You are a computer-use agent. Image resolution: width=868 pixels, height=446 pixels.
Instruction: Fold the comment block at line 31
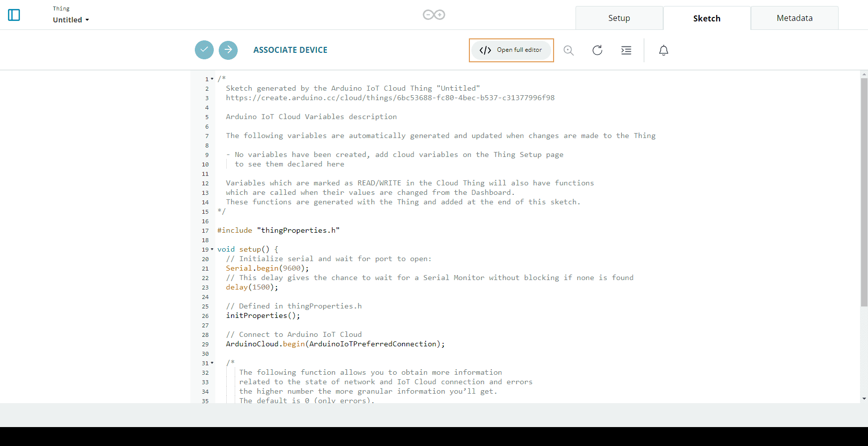(x=212, y=363)
